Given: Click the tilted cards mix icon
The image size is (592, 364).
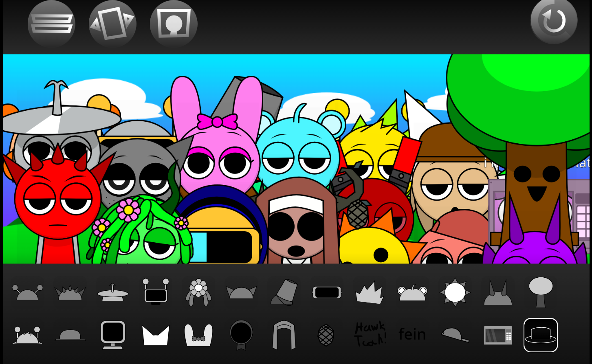Looking at the screenshot, I should click(x=112, y=24).
